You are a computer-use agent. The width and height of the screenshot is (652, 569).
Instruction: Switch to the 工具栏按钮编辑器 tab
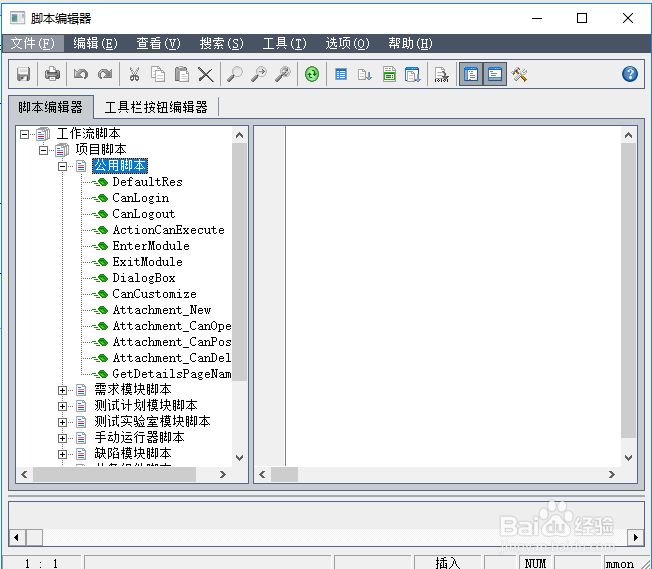pyautogui.click(x=156, y=107)
